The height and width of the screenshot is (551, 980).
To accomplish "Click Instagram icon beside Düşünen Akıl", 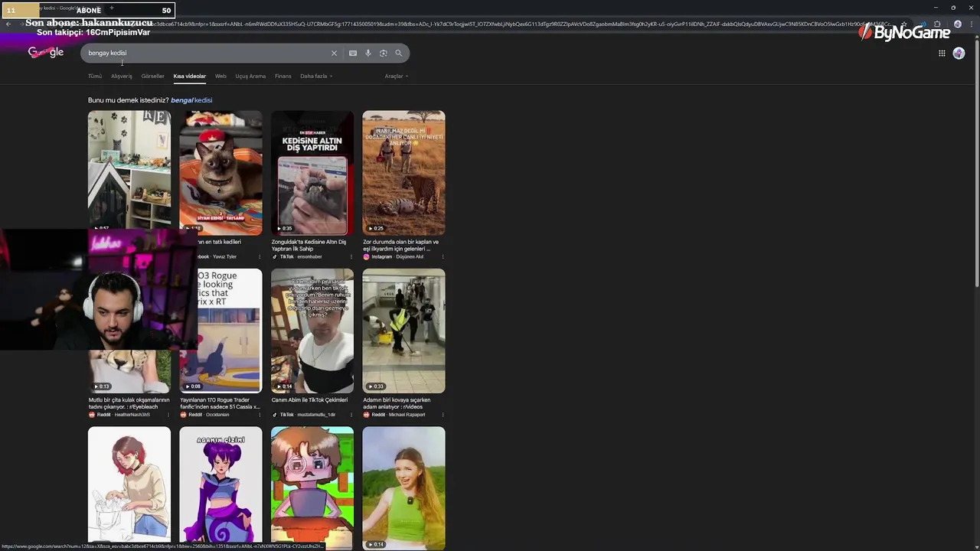I will 366,256.
